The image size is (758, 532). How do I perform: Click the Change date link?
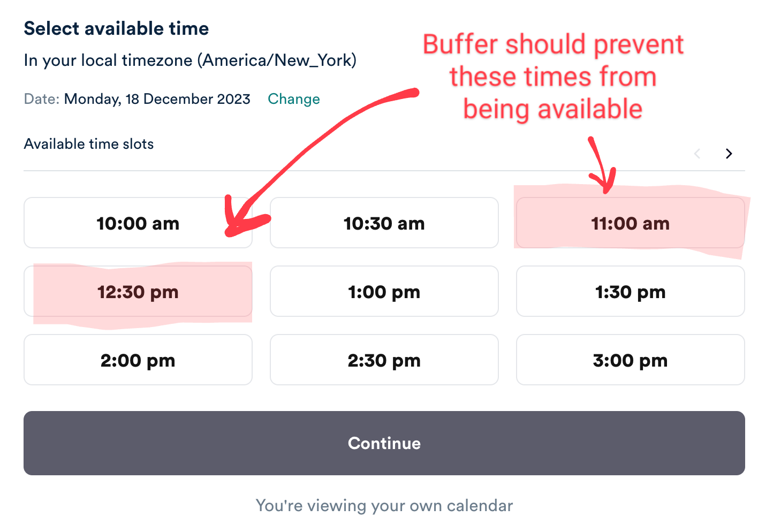(294, 99)
